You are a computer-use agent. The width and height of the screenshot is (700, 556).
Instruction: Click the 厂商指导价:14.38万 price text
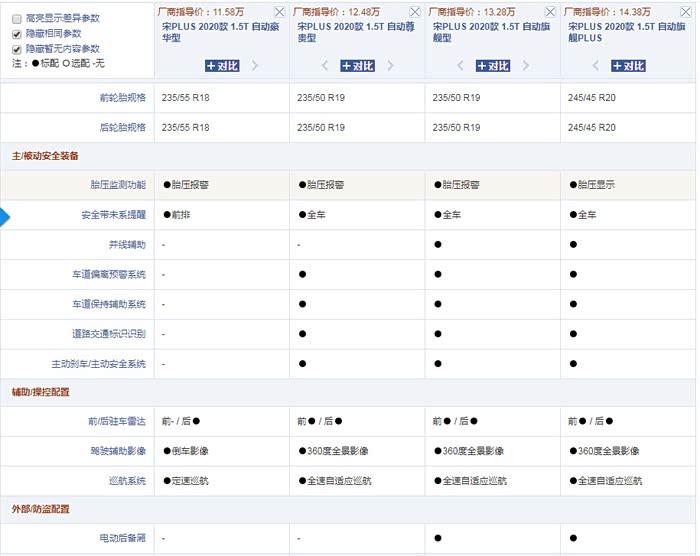(608, 12)
